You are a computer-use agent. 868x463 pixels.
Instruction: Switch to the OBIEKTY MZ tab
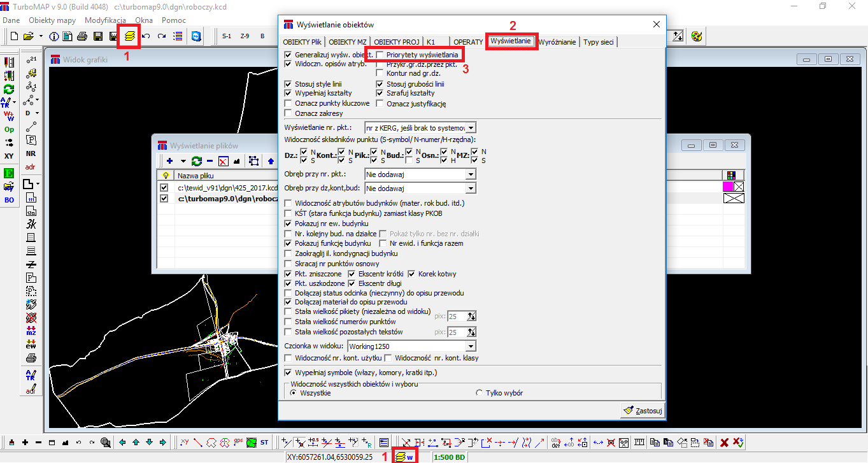(x=348, y=42)
